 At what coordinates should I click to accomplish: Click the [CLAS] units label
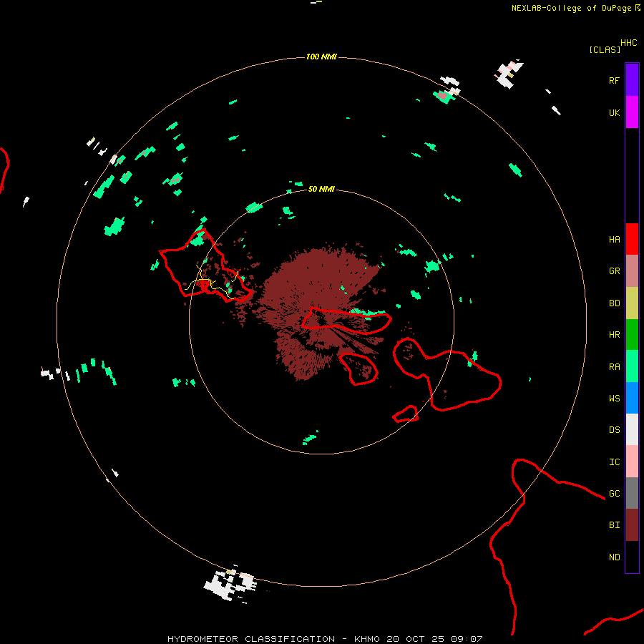click(605, 49)
